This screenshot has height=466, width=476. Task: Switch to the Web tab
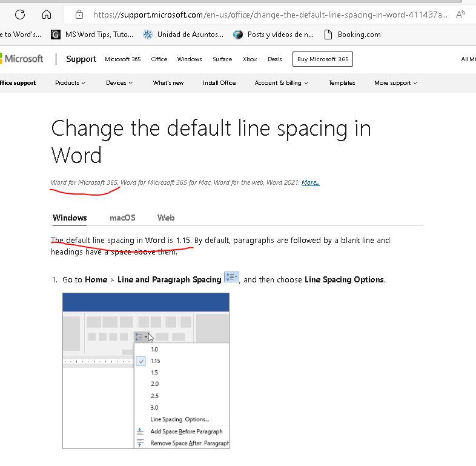[x=166, y=218]
